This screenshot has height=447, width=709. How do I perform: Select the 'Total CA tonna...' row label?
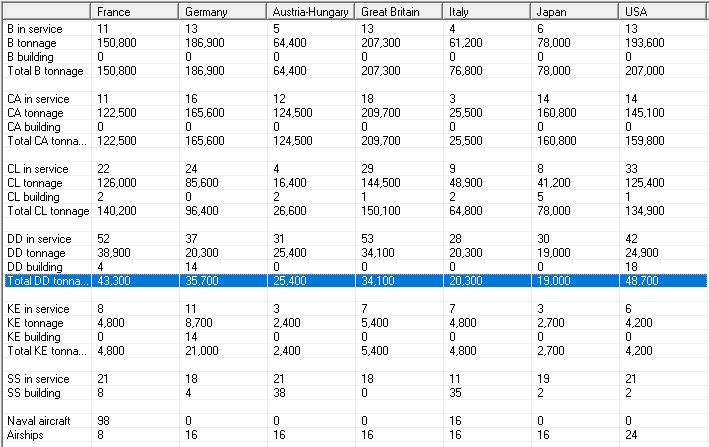(x=47, y=141)
